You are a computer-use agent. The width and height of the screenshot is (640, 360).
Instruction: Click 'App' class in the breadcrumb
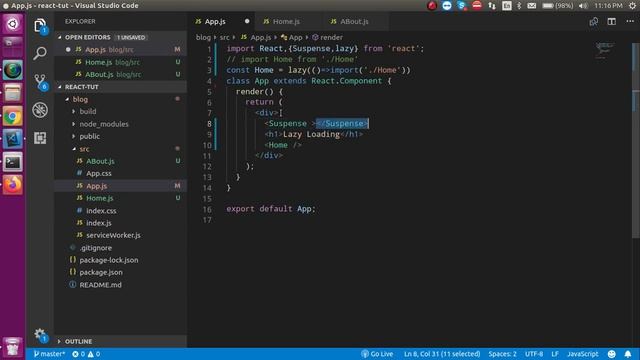pyautogui.click(x=292, y=38)
